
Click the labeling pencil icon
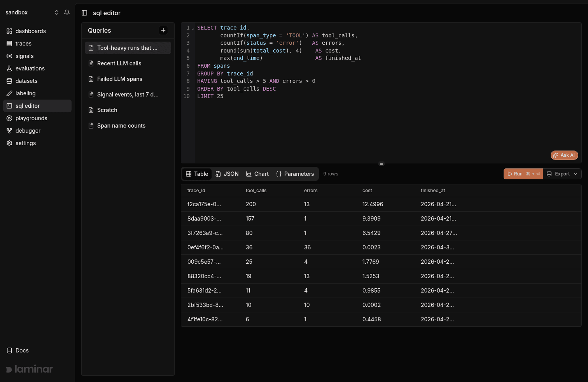pyautogui.click(x=9, y=93)
